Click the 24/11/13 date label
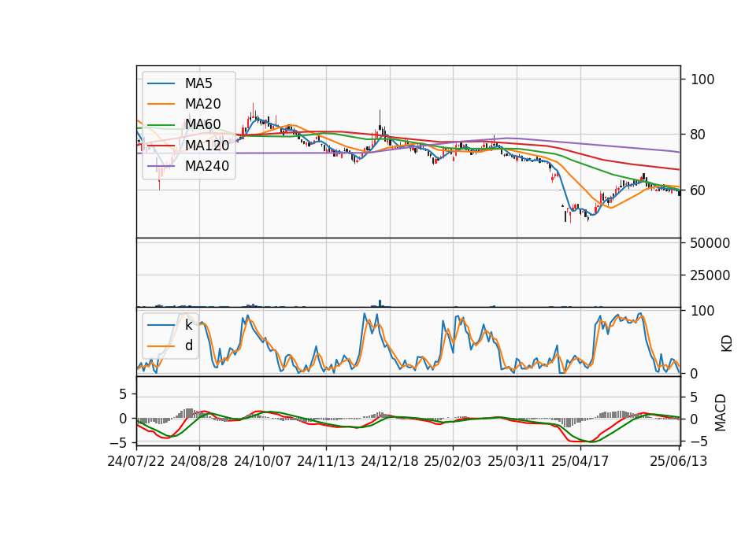756x543 pixels. click(x=326, y=461)
